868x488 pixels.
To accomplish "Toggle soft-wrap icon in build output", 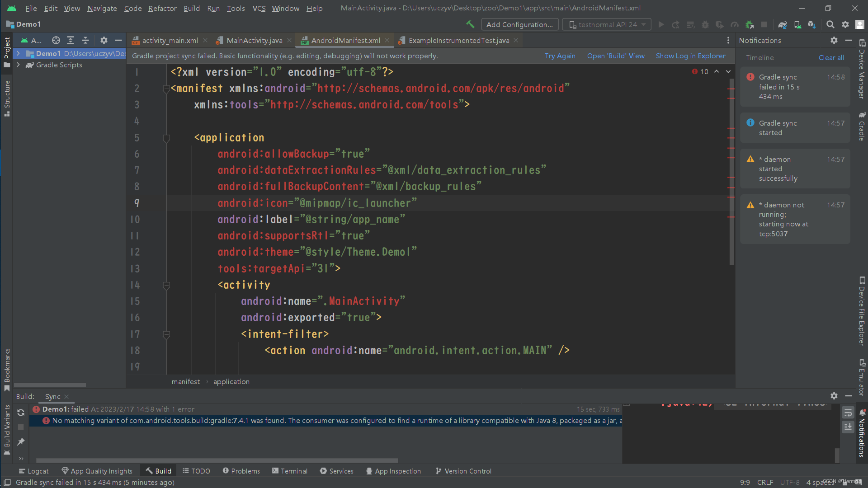I will pos(848,413).
